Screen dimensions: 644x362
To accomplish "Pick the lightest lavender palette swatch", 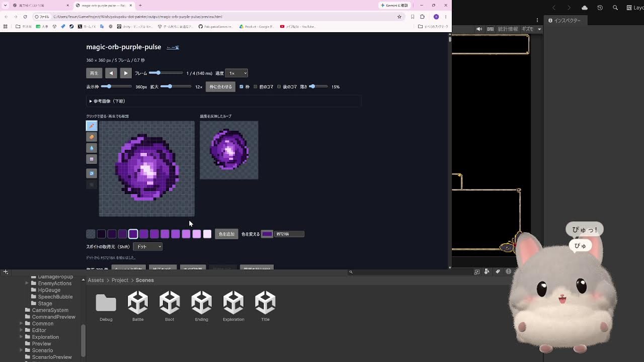I will (x=207, y=234).
